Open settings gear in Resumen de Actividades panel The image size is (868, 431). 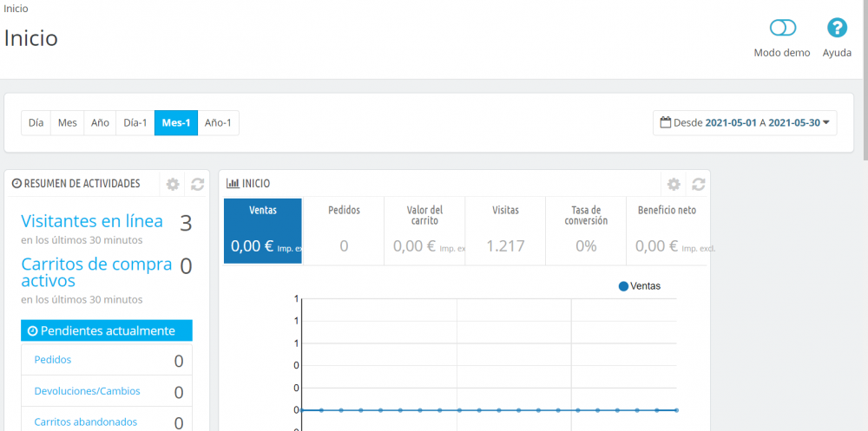click(173, 184)
